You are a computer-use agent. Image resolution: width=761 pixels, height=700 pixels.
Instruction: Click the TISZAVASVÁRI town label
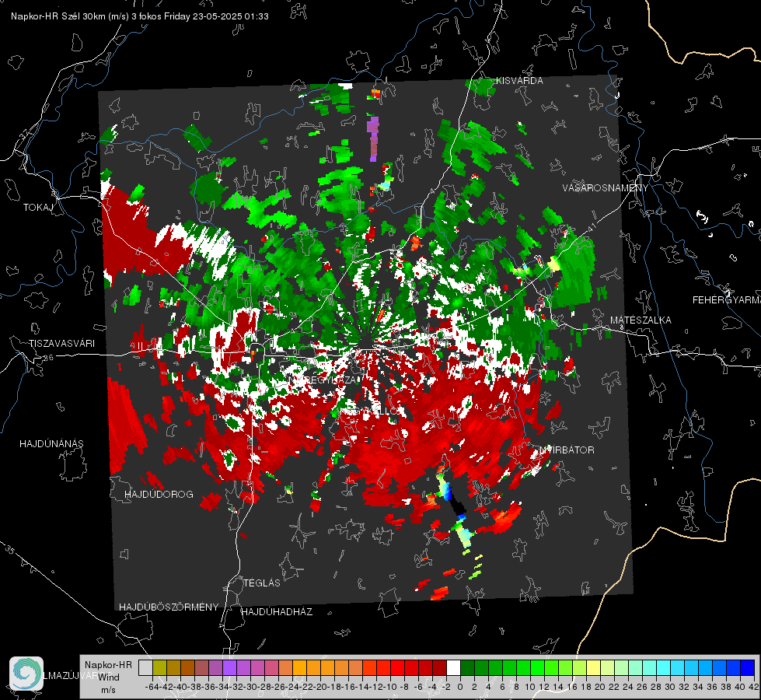pyautogui.click(x=61, y=344)
